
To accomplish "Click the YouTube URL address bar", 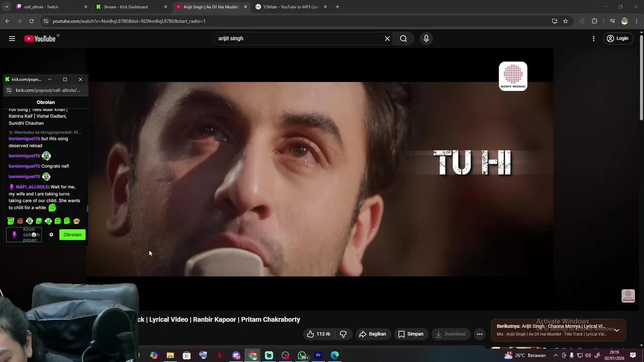I will [x=297, y=21].
